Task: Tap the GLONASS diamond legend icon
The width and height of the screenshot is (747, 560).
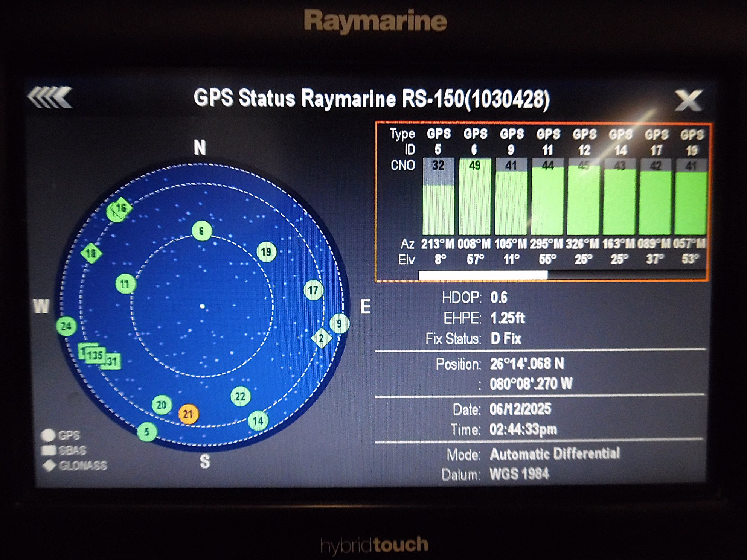Action: coord(49,465)
